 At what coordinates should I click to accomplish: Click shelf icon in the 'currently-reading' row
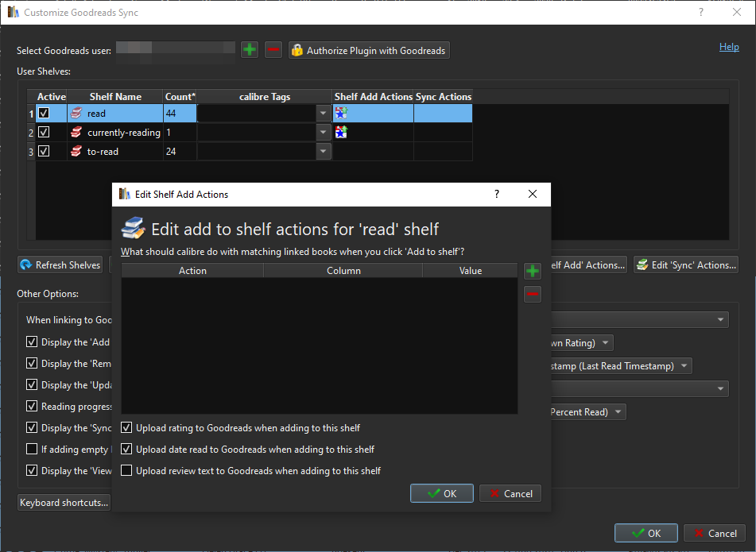coord(76,132)
